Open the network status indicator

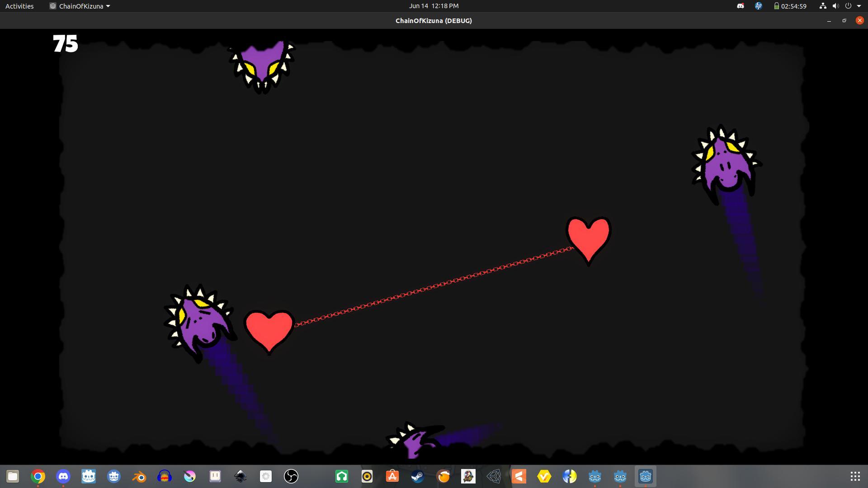point(822,6)
